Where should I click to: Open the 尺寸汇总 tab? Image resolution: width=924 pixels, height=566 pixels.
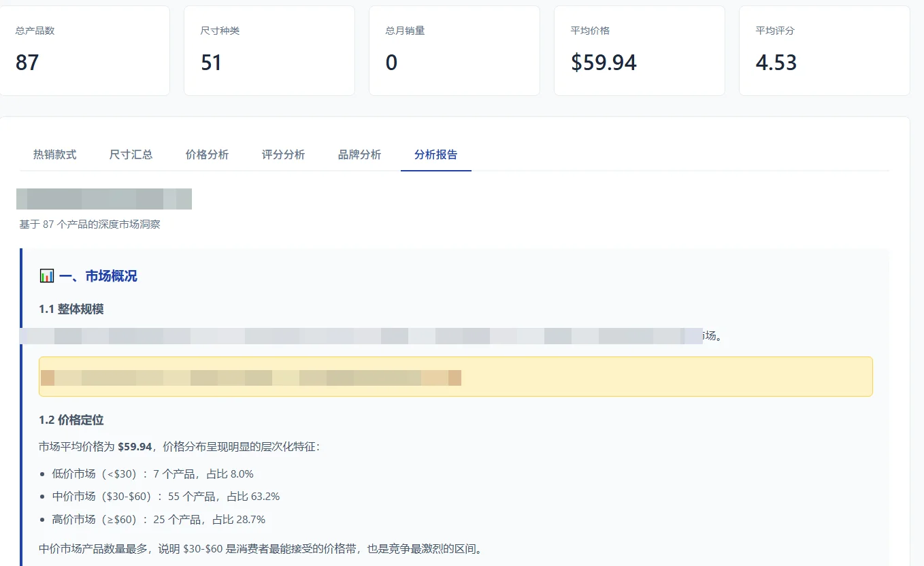click(x=131, y=154)
